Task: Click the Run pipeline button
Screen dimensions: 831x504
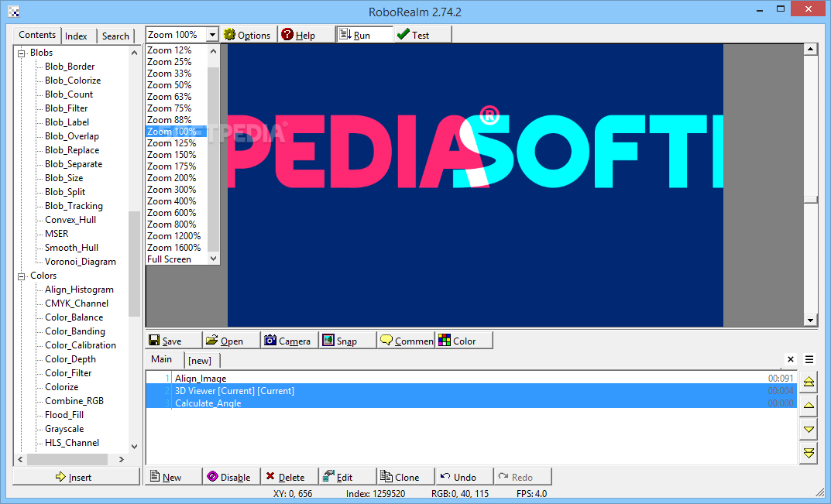Action: (x=365, y=35)
